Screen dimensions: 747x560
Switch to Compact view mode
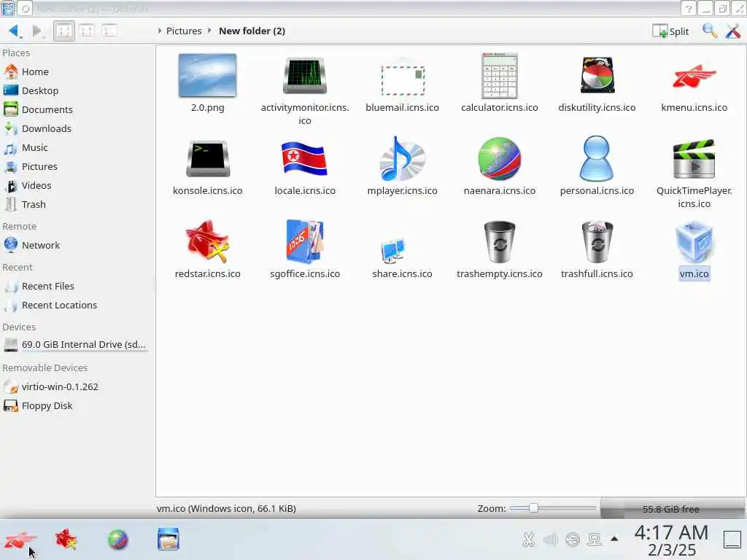87,31
